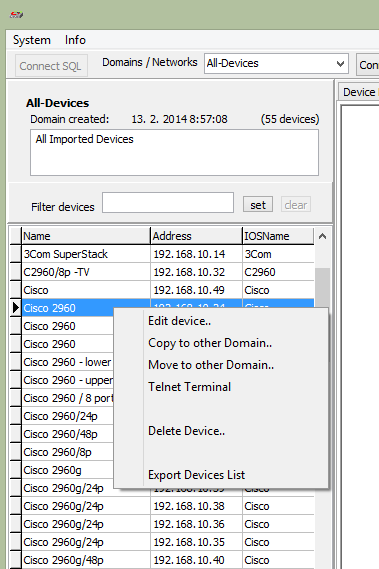Click the set filter button
Image resolution: width=379 pixels, height=569 pixels.
click(258, 205)
